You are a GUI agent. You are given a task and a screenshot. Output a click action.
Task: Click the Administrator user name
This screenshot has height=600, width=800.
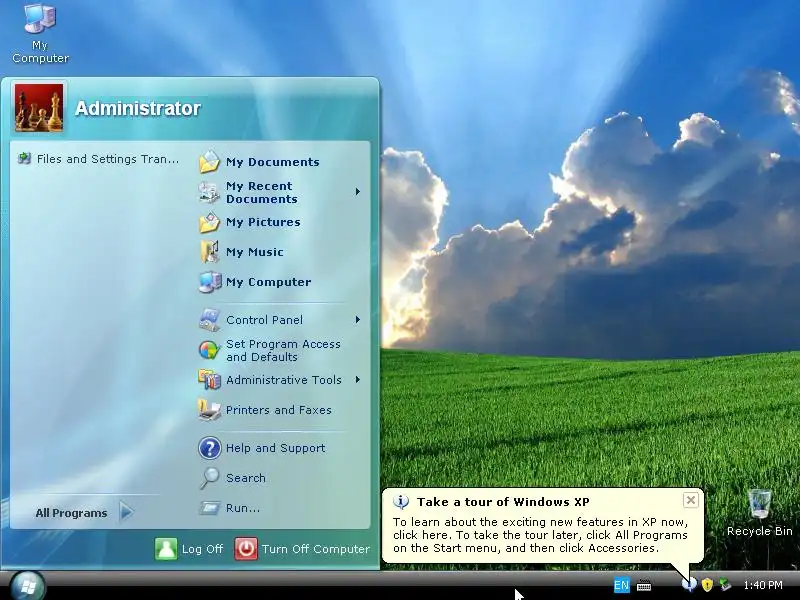click(138, 108)
